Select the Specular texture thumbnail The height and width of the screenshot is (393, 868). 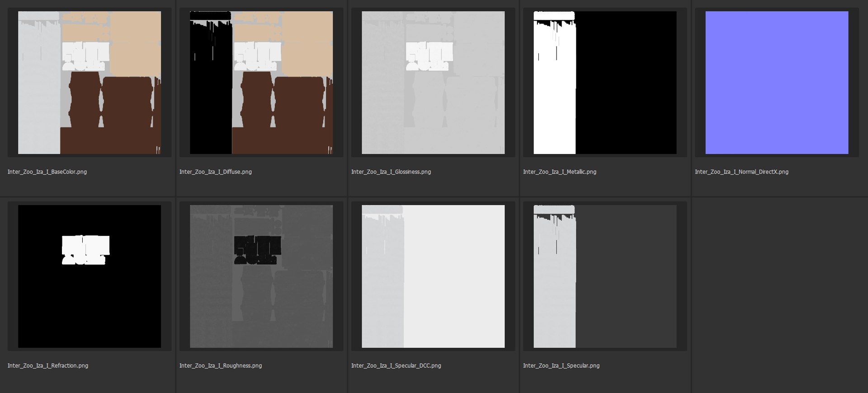[x=605, y=276]
